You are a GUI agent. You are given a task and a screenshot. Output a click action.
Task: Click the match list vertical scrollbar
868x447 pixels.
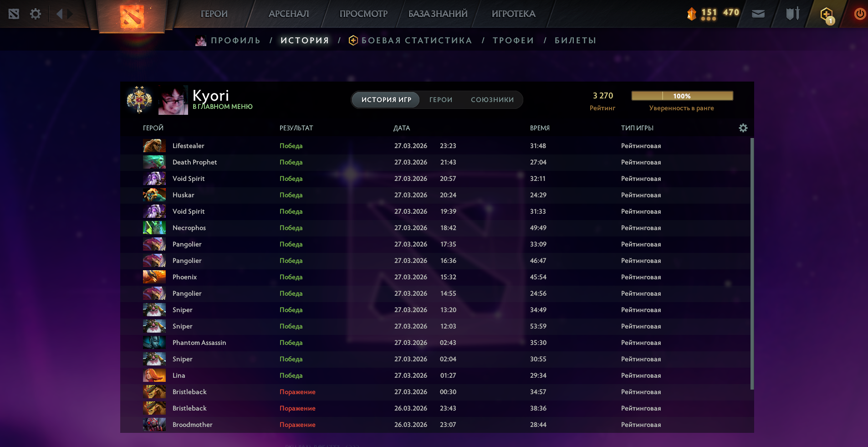(x=752, y=263)
